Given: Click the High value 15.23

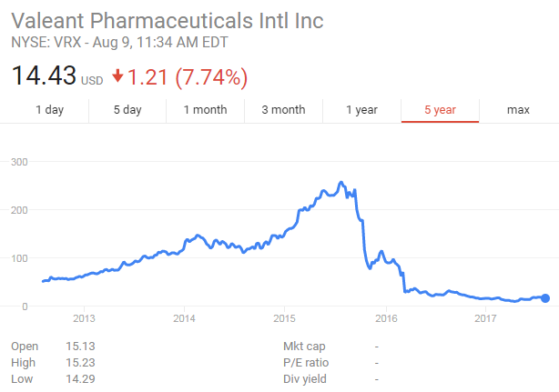Looking at the screenshot, I should tap(80, 362).
